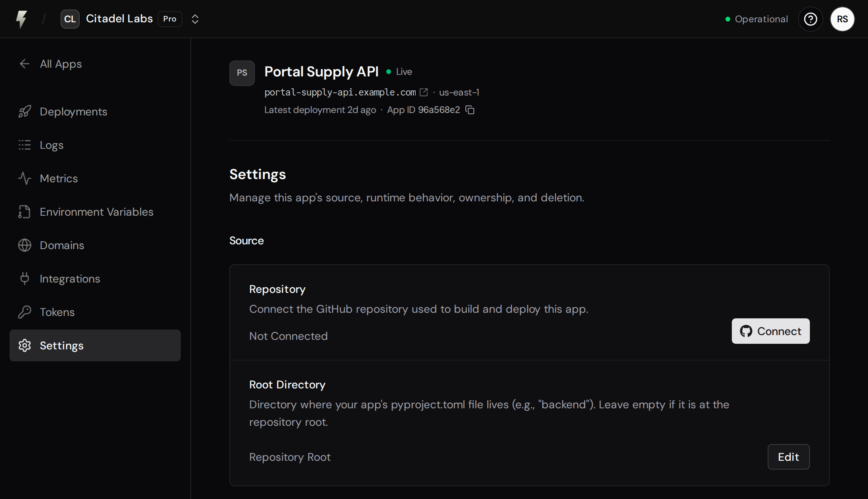Open the Domains section
868x499 pixels.
95,245
